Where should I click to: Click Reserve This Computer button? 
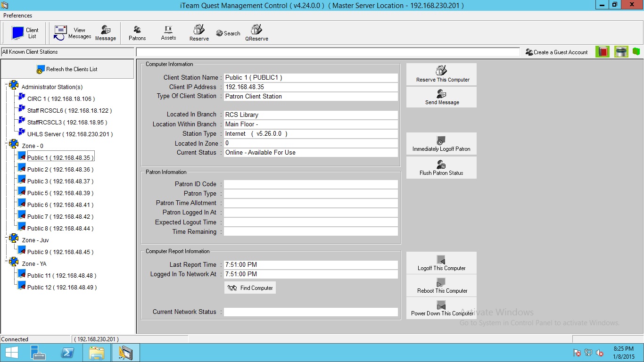coord(441,74)
